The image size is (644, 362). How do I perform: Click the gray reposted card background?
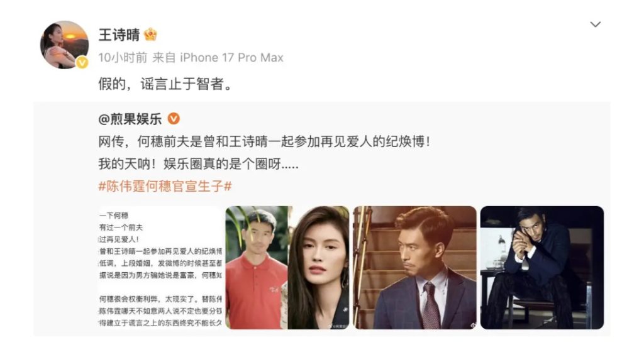(321, 219)
